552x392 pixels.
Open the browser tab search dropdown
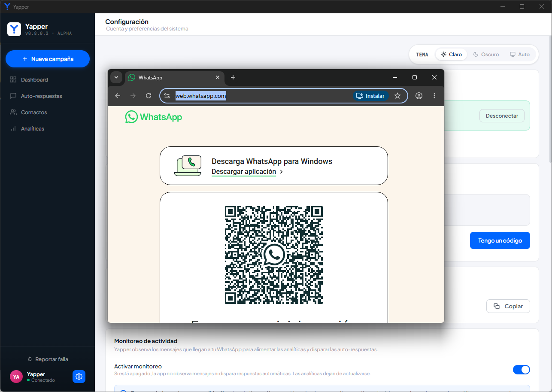[116, 77]
